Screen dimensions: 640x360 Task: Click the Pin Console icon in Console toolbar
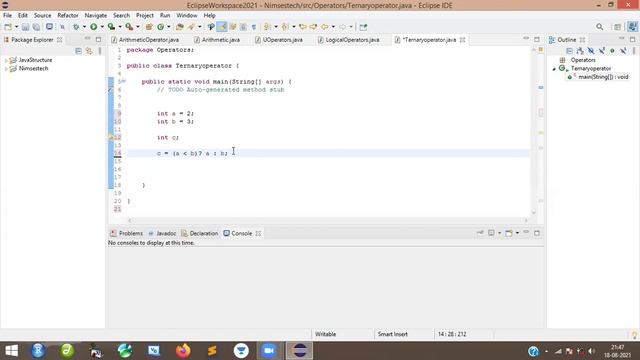click(480, 233)
